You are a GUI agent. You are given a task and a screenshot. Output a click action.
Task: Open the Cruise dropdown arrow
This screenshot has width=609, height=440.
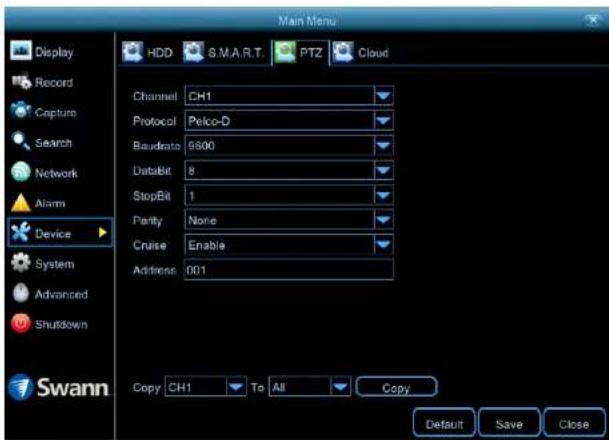tap(383, 245)
